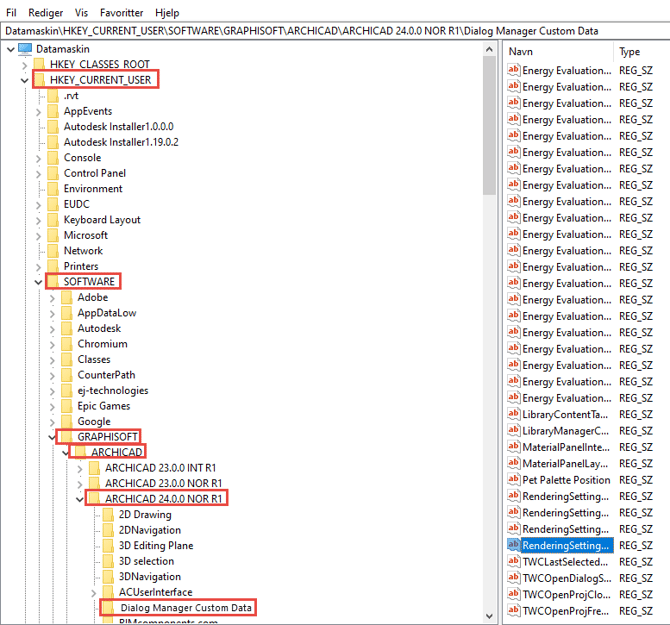Select the Dialog Manager Custom Data key
The height and width of the screenshot is (625, 670).
pos(184,607)
